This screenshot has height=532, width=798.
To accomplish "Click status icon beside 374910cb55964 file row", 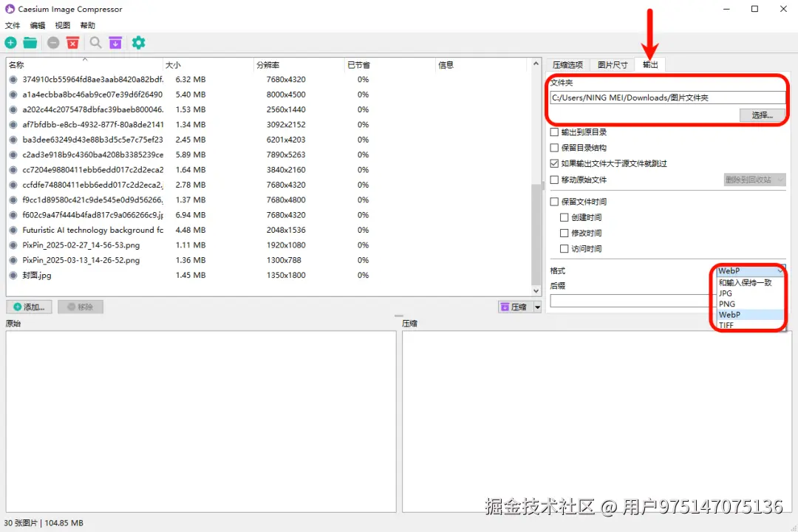I will pyautogui.click(x=13, y=79).
